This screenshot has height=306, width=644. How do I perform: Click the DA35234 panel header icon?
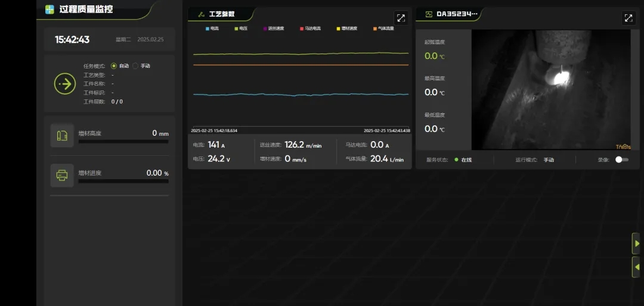pos(428,14)
